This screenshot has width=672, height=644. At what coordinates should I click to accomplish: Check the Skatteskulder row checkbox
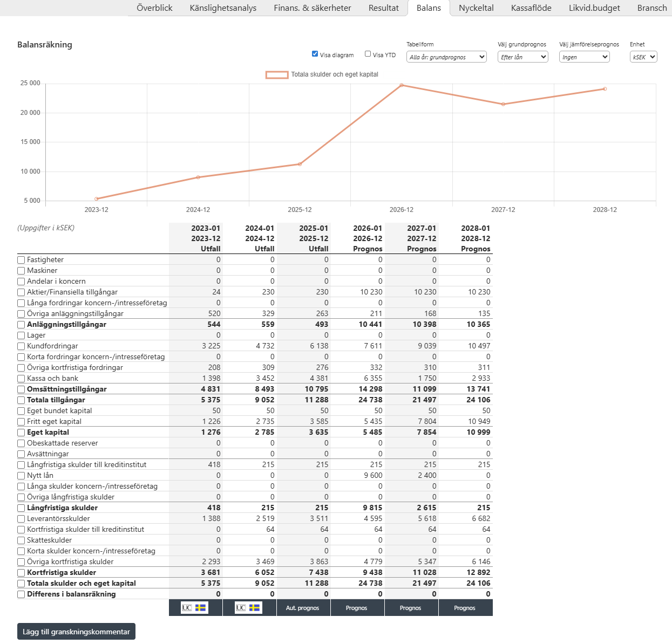tap(21, 540)
